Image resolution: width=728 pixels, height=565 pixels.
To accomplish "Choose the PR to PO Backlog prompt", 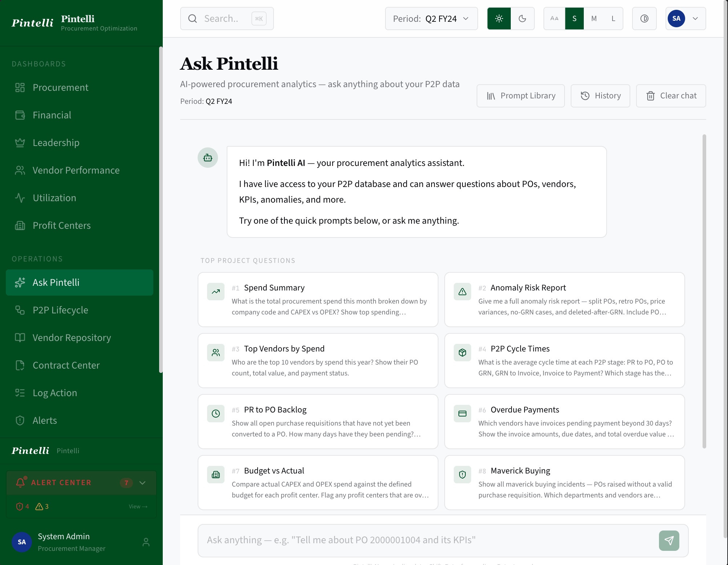I will (318, 422).
